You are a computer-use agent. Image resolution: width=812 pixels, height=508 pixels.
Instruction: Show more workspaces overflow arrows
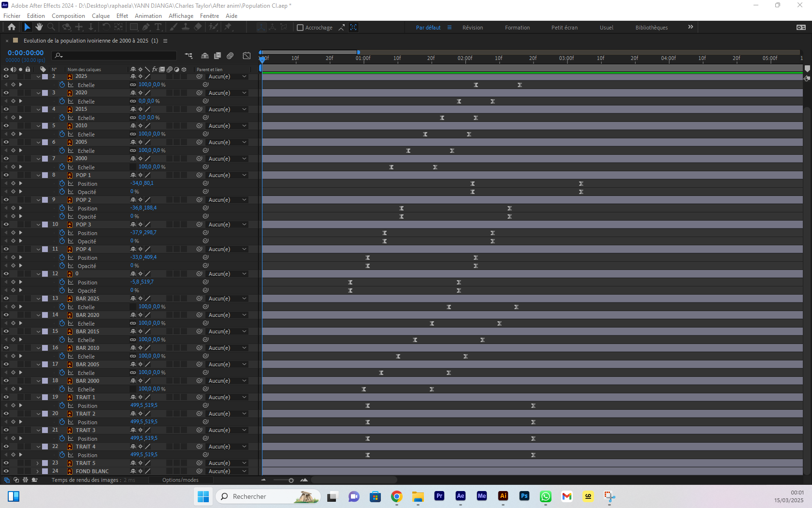(691, 27)
